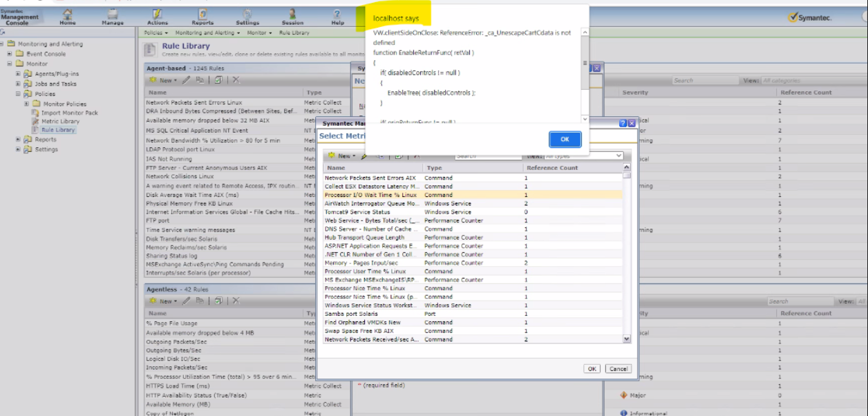
Task: Expand the Reports tree node
Action: pos(19,140)
